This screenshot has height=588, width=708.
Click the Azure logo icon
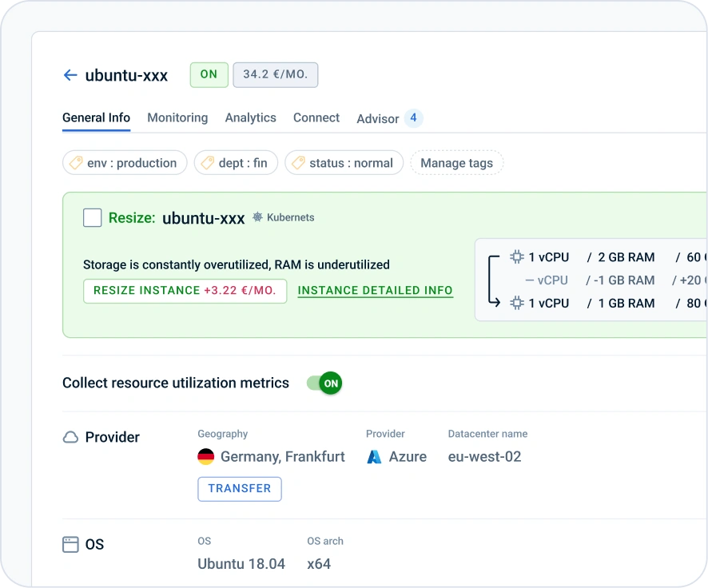(374, 457)
